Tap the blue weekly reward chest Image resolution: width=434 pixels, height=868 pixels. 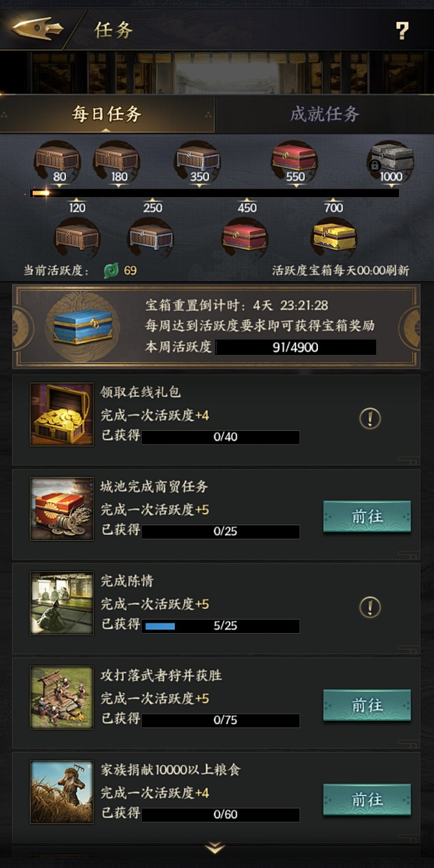(82, 327)
